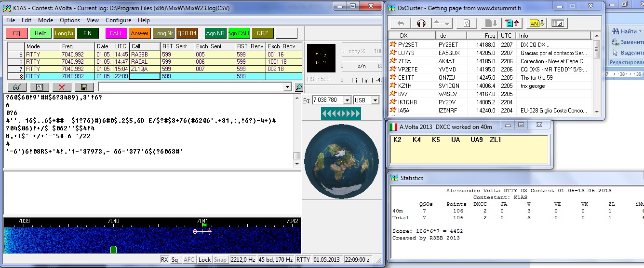The height and width of the screenshot is (268, 644).
Task: Click the binoculars lookup icon
Action: pos(17,87)
